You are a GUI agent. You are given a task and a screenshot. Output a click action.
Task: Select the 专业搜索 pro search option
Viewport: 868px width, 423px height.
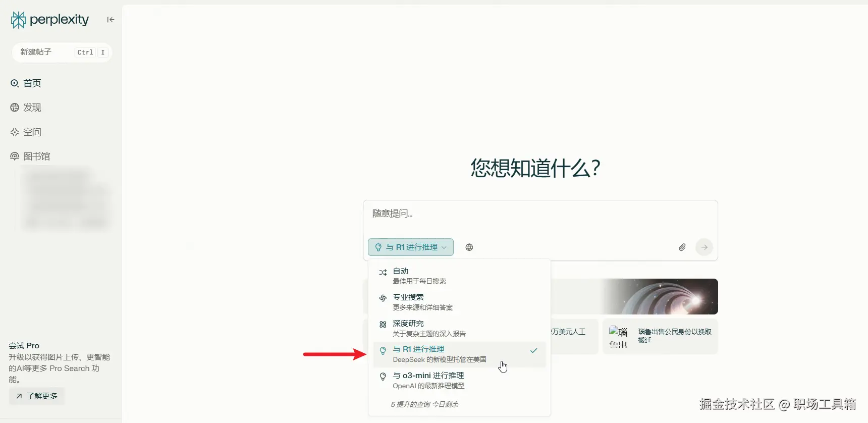point(459,302)
